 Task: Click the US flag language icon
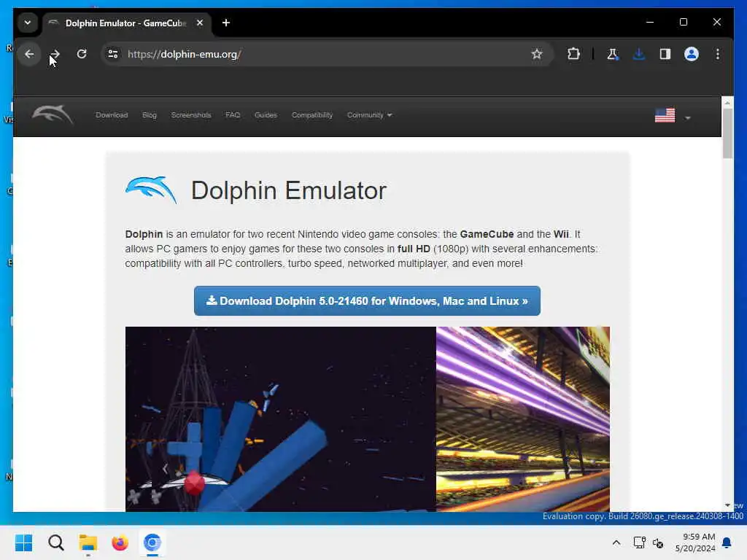pyautogui.click(x=665, y=115)
